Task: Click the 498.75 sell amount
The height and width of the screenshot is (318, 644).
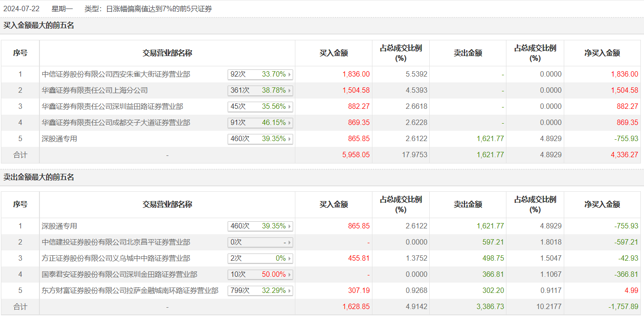Action: tap(493, 258)
